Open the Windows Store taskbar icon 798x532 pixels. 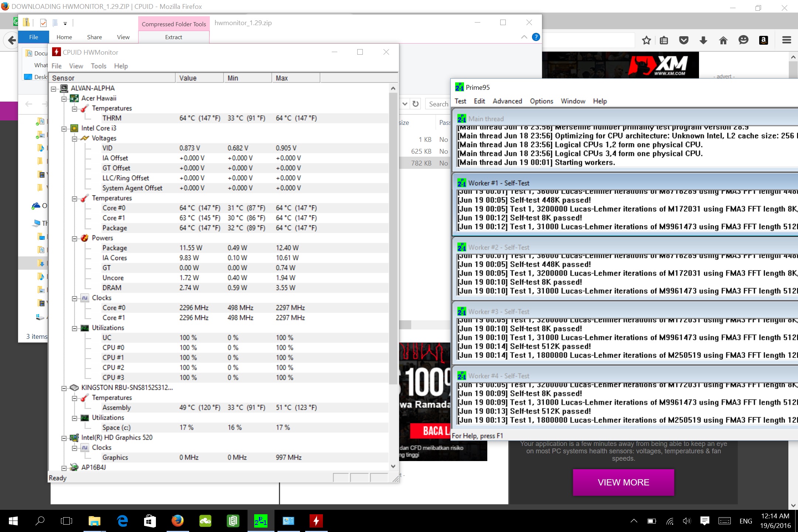(150, 521)
